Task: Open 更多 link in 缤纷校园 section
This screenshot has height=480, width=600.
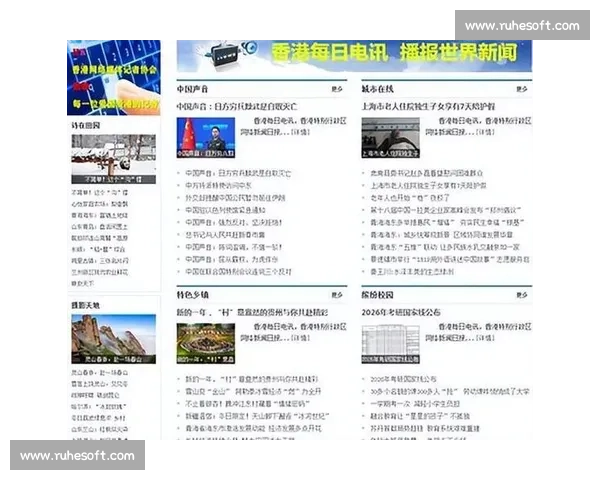Action: [x=522, y=295]
